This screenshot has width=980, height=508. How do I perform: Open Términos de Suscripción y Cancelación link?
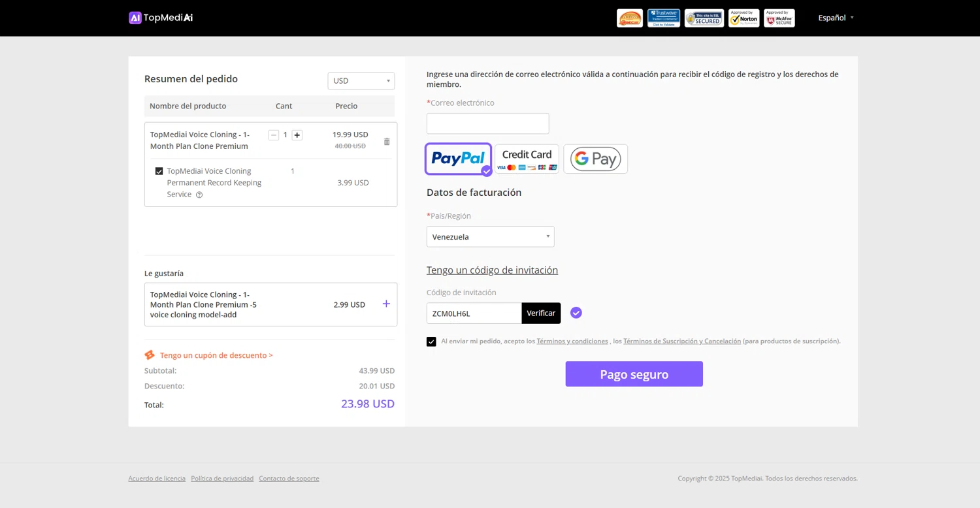pyautogui.click(x=682, y=341)
